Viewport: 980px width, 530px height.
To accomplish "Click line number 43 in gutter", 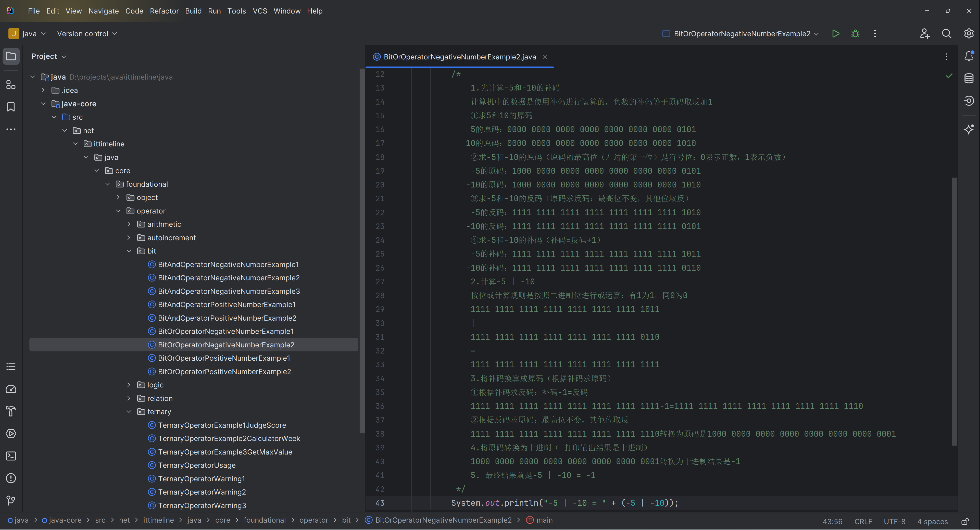I will click(x=380, y=503).
